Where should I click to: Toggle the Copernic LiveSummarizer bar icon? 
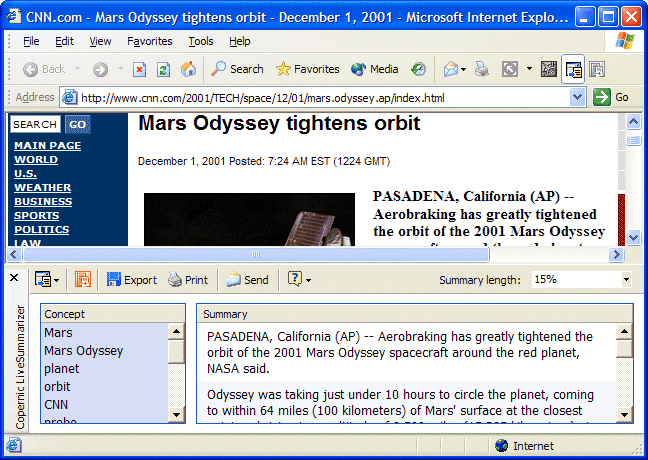tap(573, 69)
